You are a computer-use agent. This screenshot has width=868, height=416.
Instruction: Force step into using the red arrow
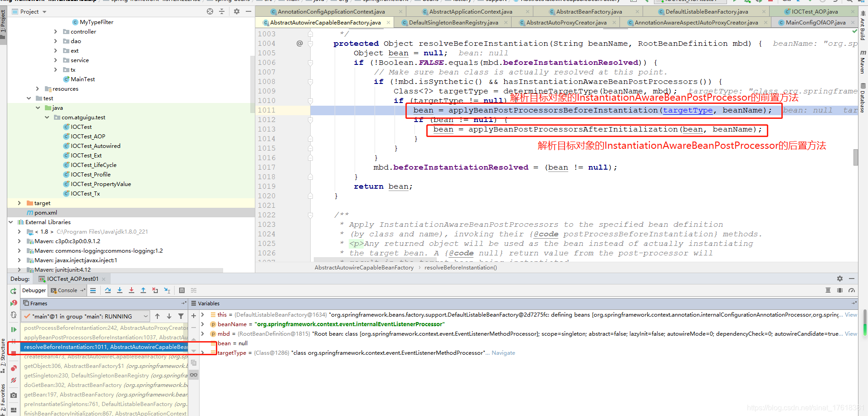pyautogui.click(x=132, y=290)
